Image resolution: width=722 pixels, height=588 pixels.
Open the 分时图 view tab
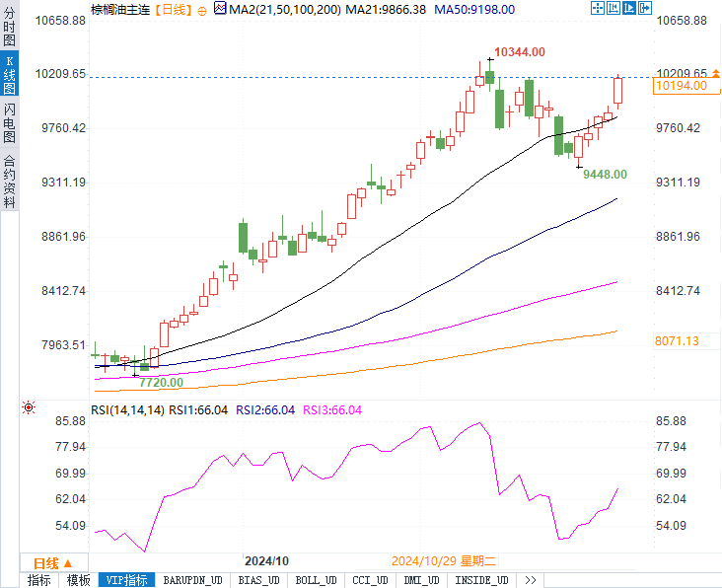pos(9,26)
